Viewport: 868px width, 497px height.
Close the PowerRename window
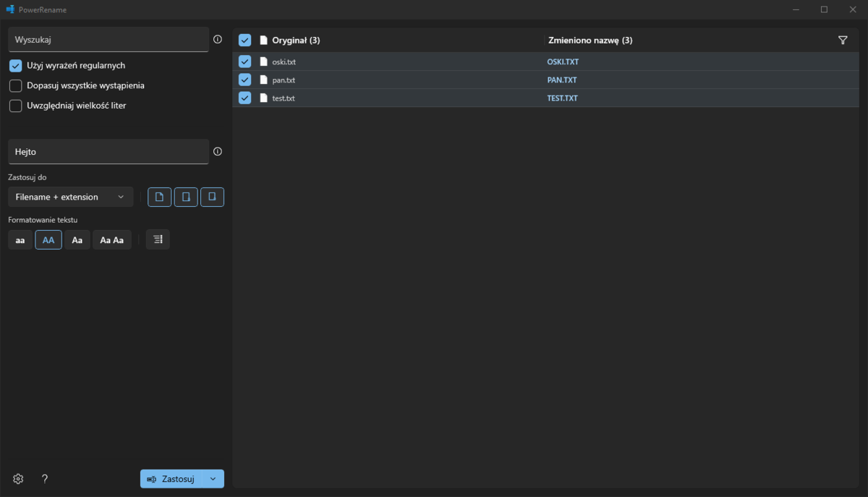853,9
